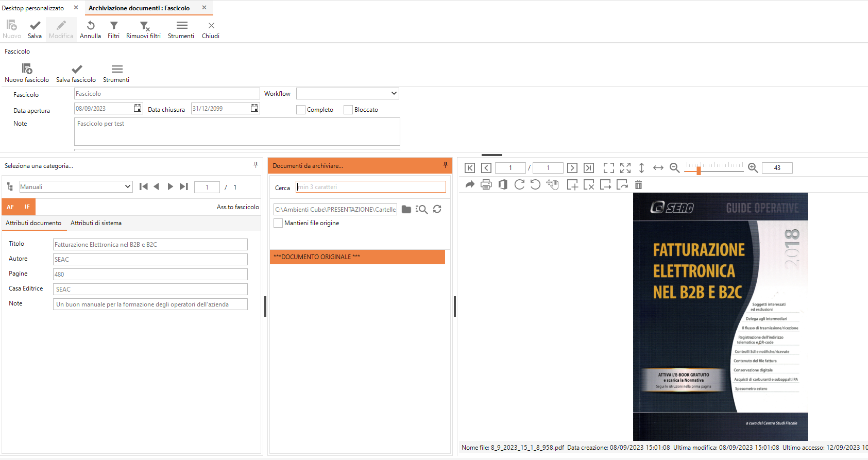Go to last page in document viewer
This screenshot has height=460, width=868.
point(589,168)
